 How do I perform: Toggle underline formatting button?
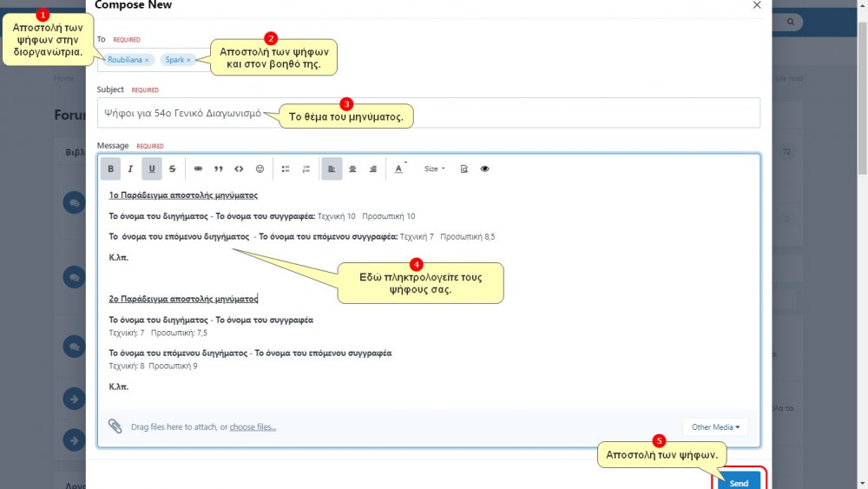152,169
